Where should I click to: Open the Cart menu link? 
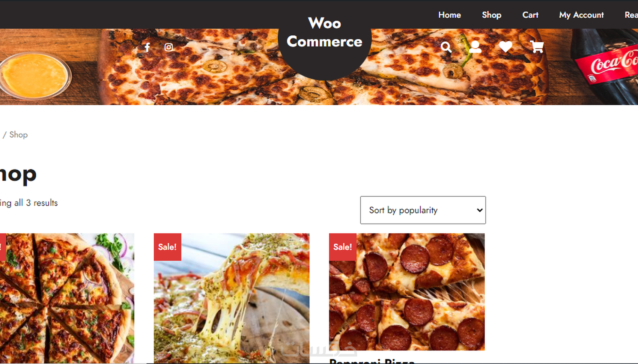pos(530,15)
